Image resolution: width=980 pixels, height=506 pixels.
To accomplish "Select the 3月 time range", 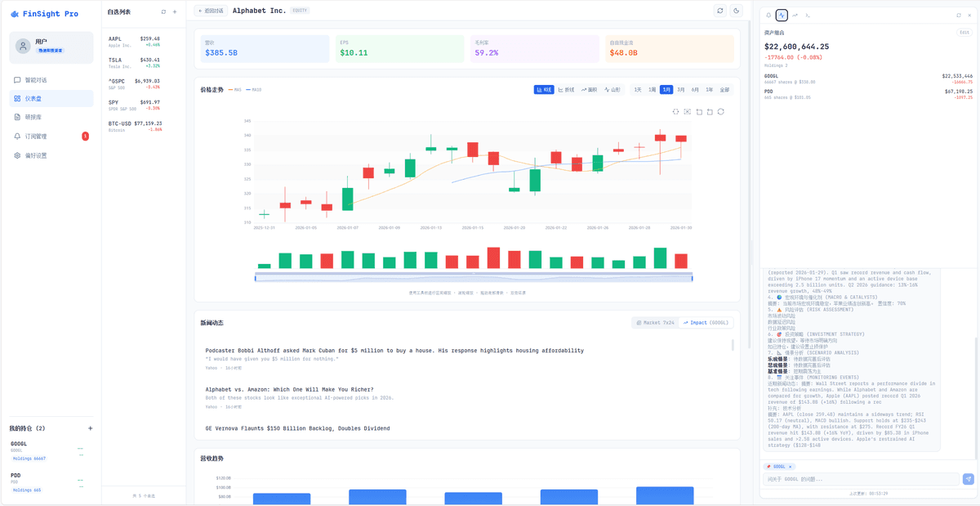I will coord(666,89).
